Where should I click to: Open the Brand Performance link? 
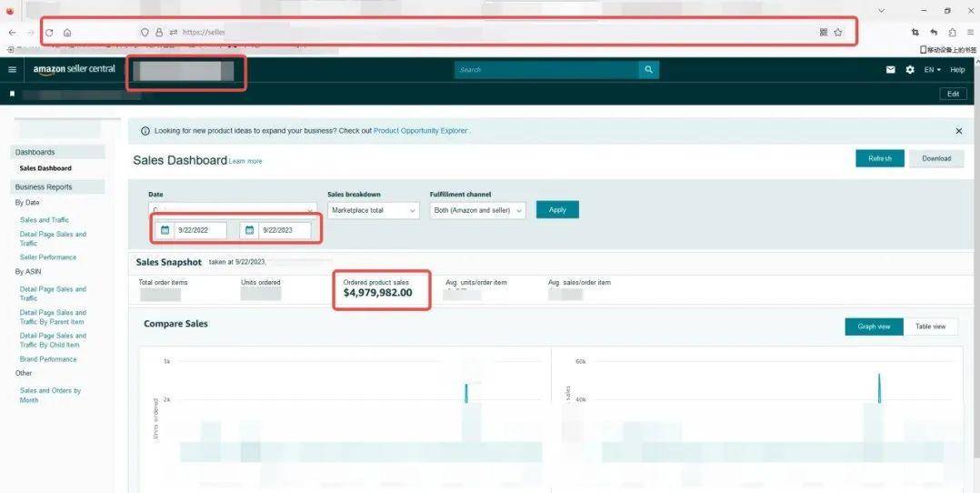pyautogui.click(x=48, y=359)
